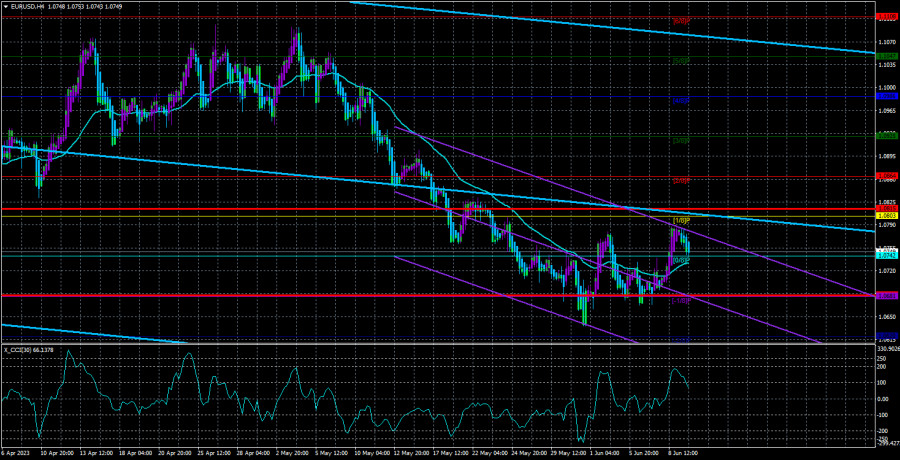The height and width of the screenshot is (460, 900).
Task: Click the 330.9026 CCI scale value
Action: point(889,349)
